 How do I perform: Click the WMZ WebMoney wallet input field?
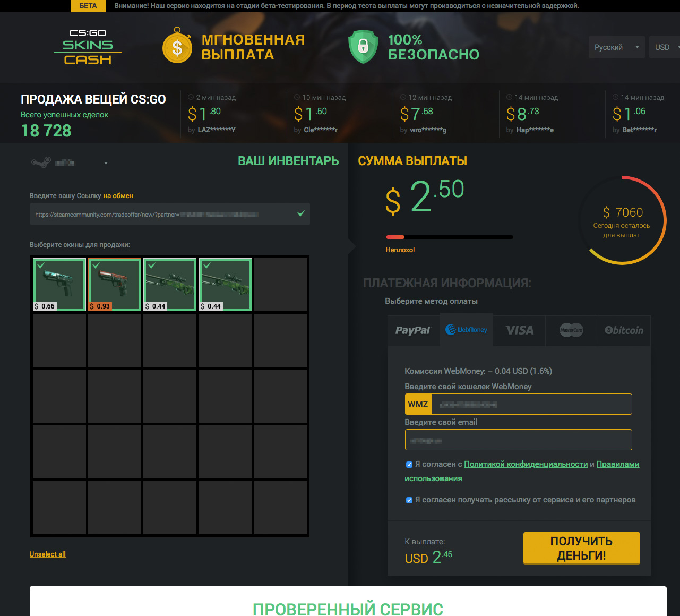pos(531,404)
